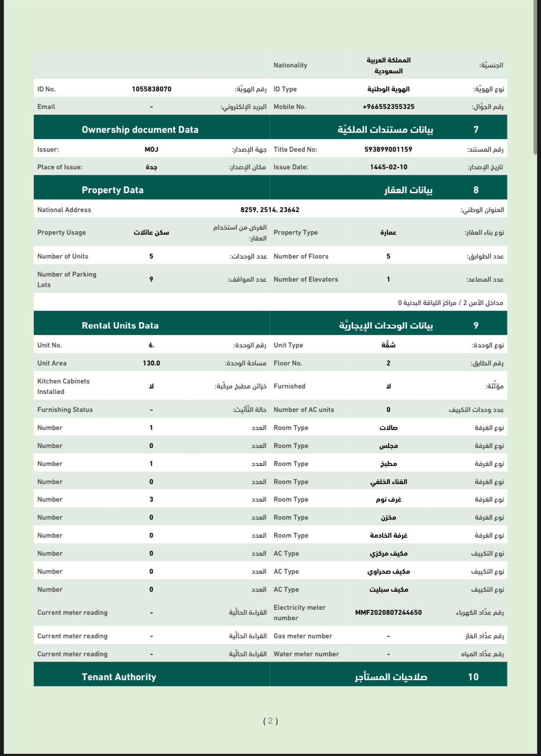Screen dimensions: 541x756
Task: Click the Water meter number label
Action: [306, 654]
